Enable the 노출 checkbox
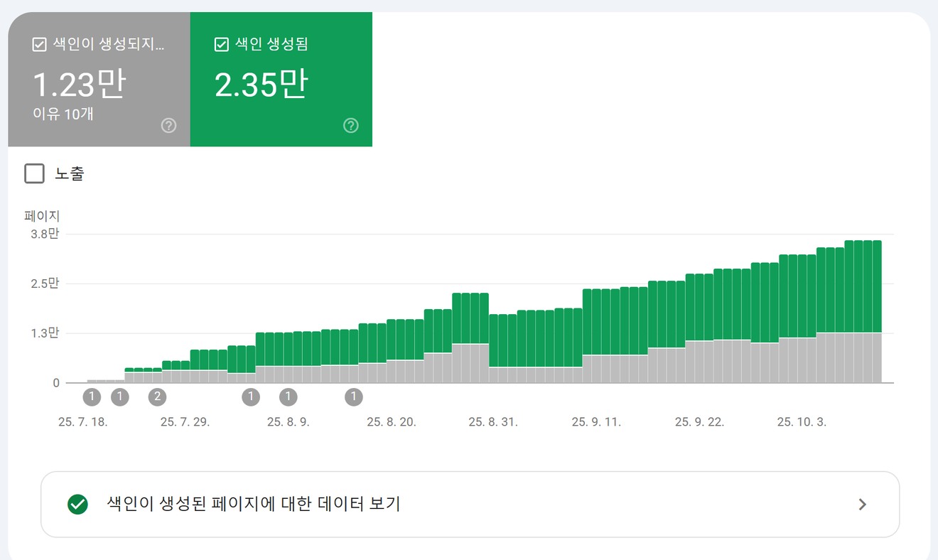Screen dimensions: 938x560 pyautogui.click(x=35, y=173)
